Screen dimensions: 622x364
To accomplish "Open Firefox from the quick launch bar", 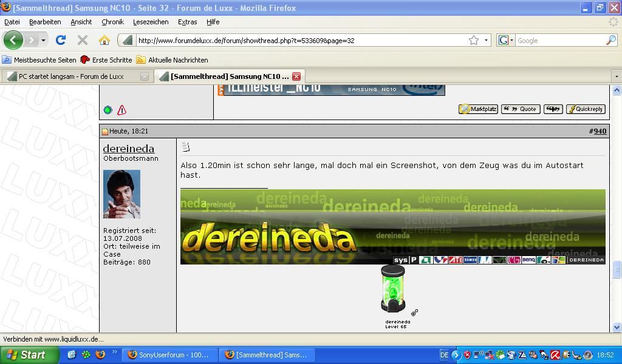I will point(100,354).
